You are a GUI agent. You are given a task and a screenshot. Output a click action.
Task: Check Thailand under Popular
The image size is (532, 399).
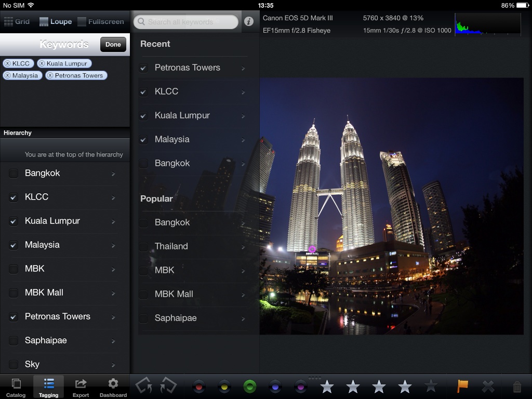[x=143, y=247]
